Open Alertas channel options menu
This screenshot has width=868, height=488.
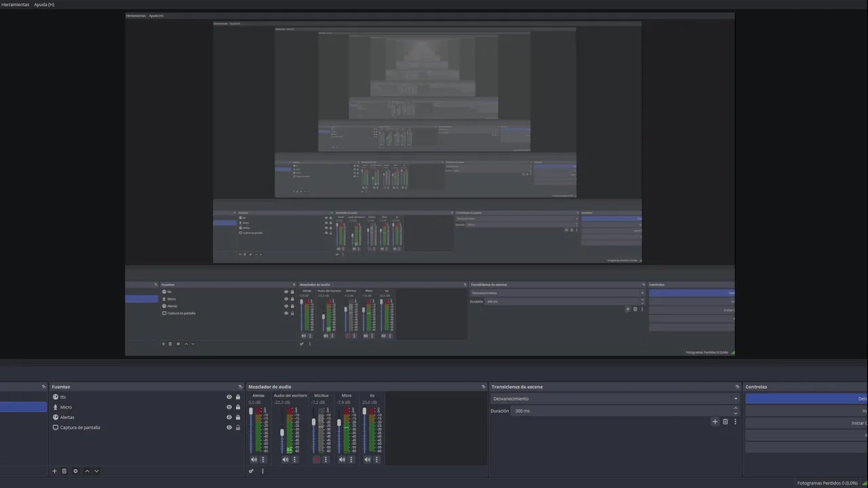[x=263, y=460]
